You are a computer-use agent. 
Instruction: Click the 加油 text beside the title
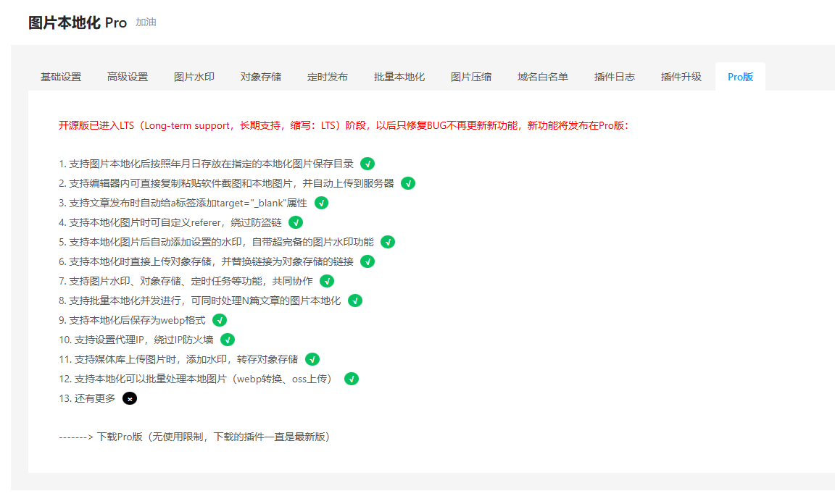(x=146, y=22)
